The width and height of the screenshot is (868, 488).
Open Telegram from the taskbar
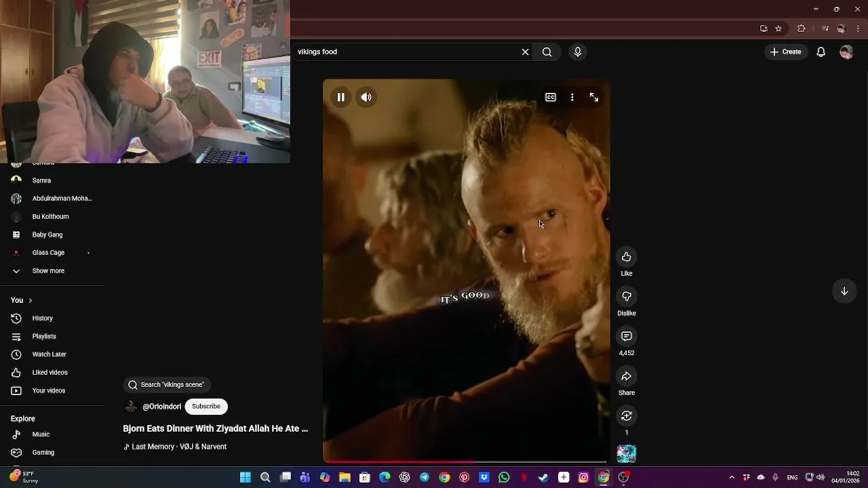[x=425, y=477]
